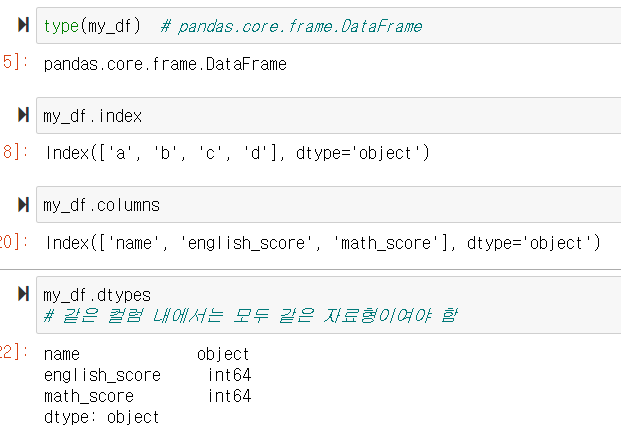Click the output prompt ending in 2]:
This screenshot has height=438, width=621.
tap(15, 352)
